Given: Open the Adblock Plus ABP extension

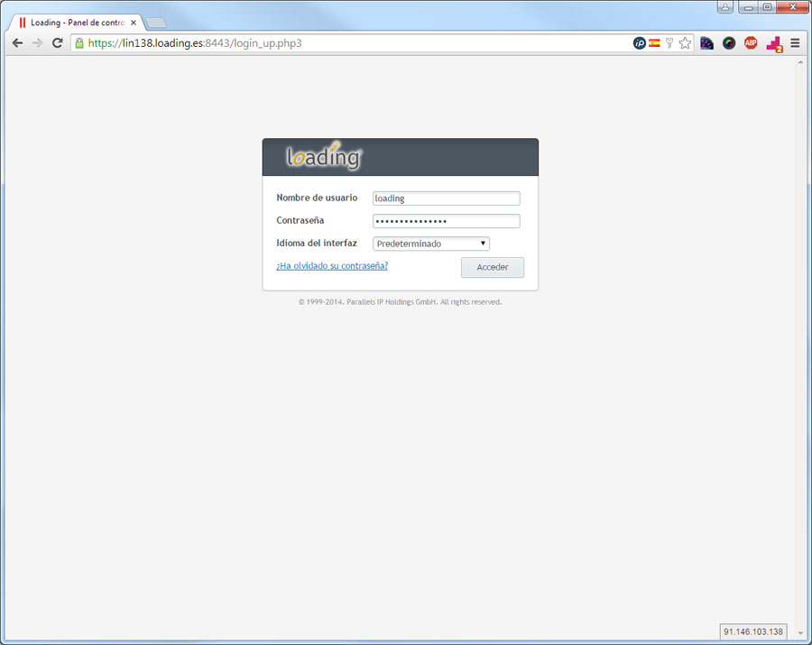Looking at the screenshot, I should pyautogui.click(x=751, y=43).
